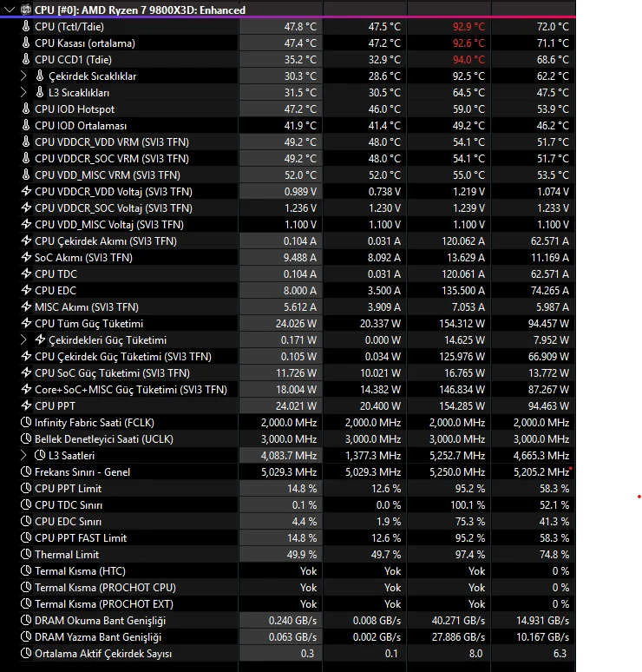Screen dimensions: 642x672
Task: Click clock icon beside DRAM Okuma Bant Genişliği
Action: pyautogui.click(x=26, y=621)
